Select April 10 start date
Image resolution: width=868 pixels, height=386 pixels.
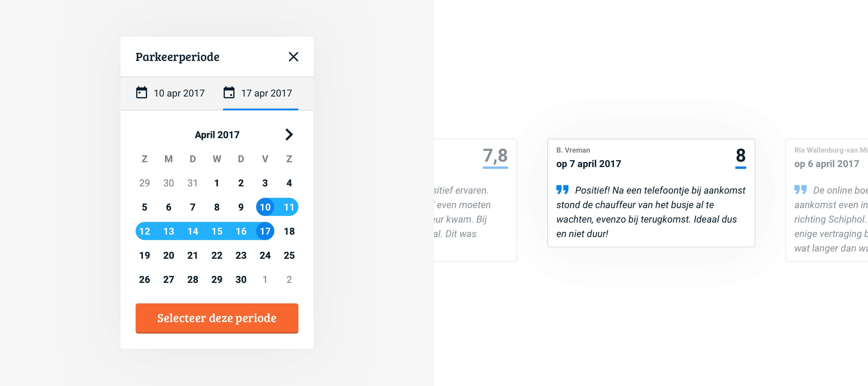[265, 207]
